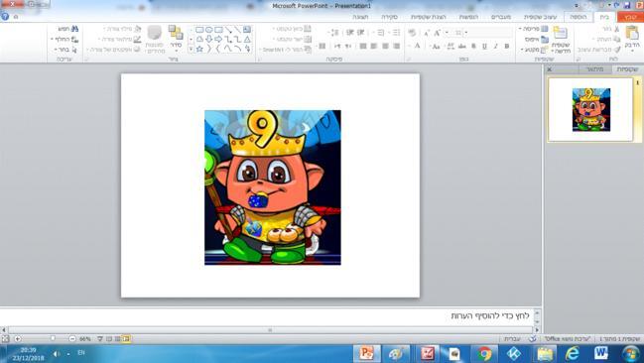The height and width of the screenshot is (363, 644).
Task: Select the star shape in the shapes gallery
Action: (x=199, y=49)
